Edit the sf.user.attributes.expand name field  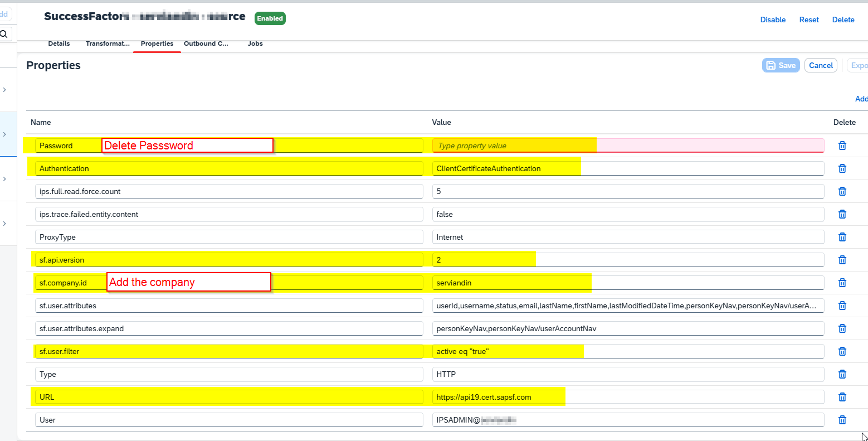pos(229,328)
